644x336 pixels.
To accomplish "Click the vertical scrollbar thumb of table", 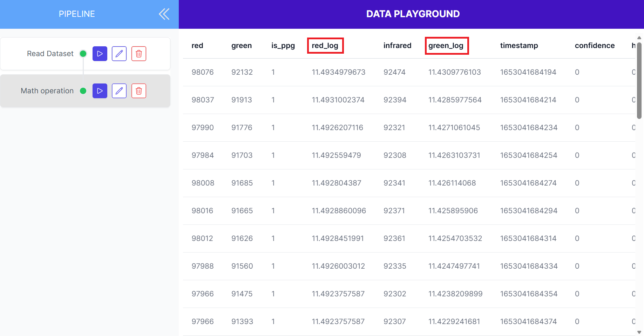I will (x=639, y=81).
